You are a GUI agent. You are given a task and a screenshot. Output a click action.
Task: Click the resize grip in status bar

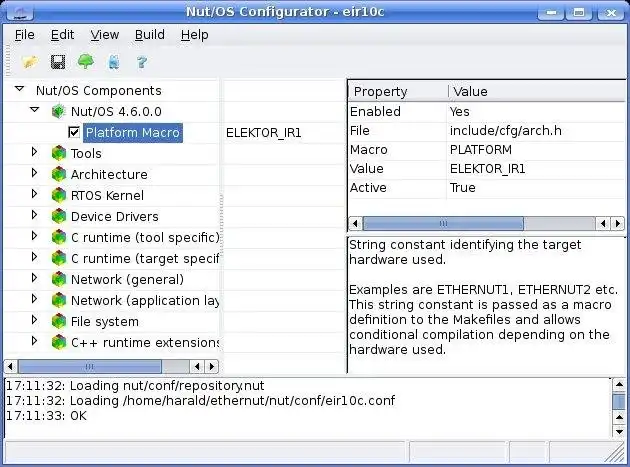click(615, 453)
